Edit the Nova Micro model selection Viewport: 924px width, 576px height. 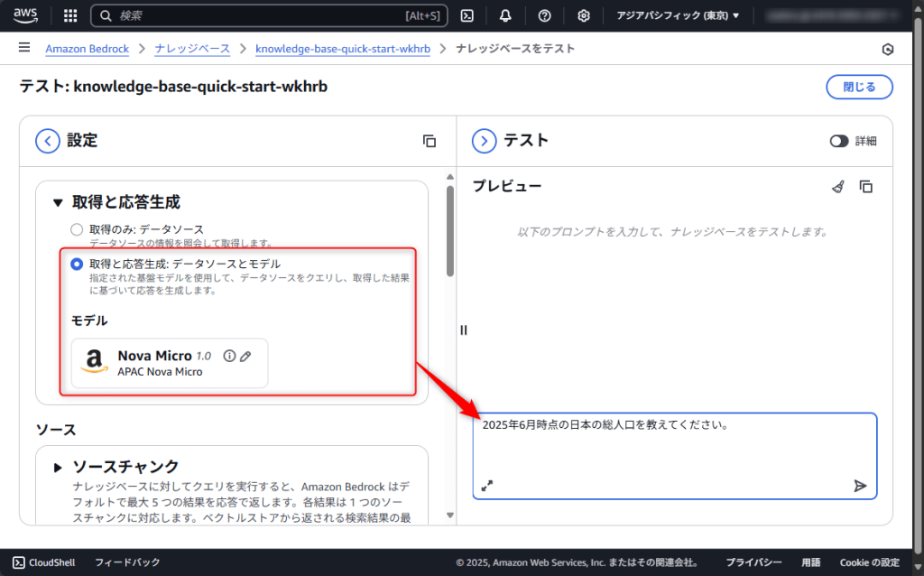pos(245,356)
